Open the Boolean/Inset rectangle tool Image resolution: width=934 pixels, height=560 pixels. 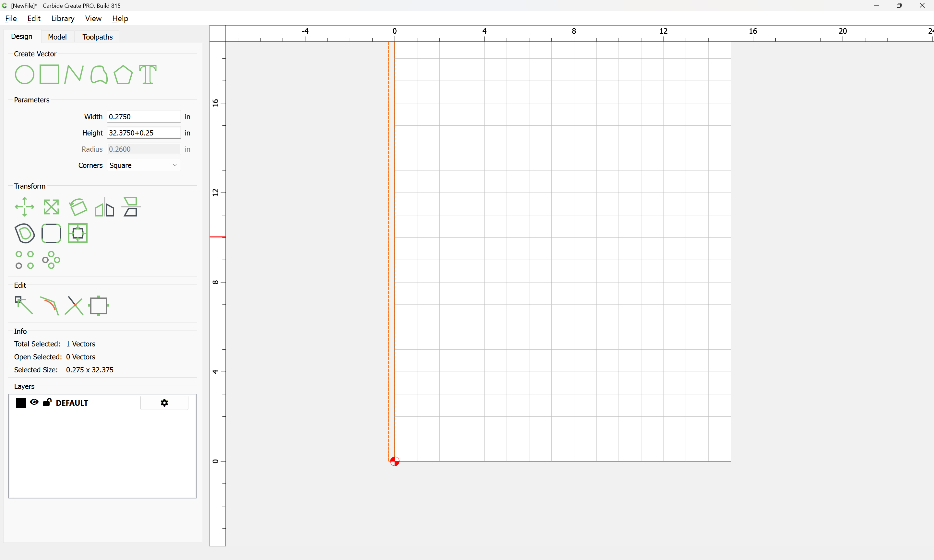[x=78, y=233]
